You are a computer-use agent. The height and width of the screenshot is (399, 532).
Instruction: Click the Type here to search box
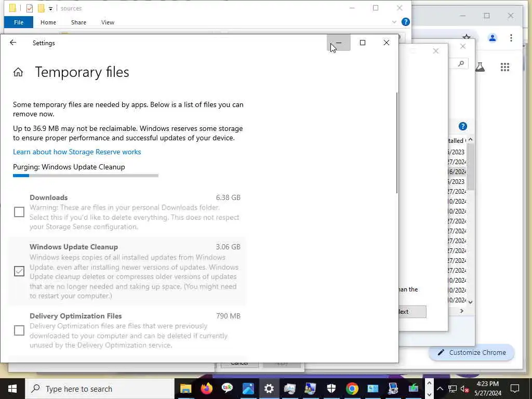tap(100, 389)
